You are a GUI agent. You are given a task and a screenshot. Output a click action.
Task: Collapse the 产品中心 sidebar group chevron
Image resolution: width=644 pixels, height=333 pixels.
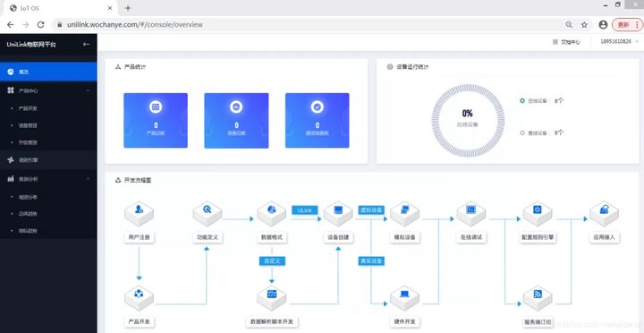(x=88, y=90)
